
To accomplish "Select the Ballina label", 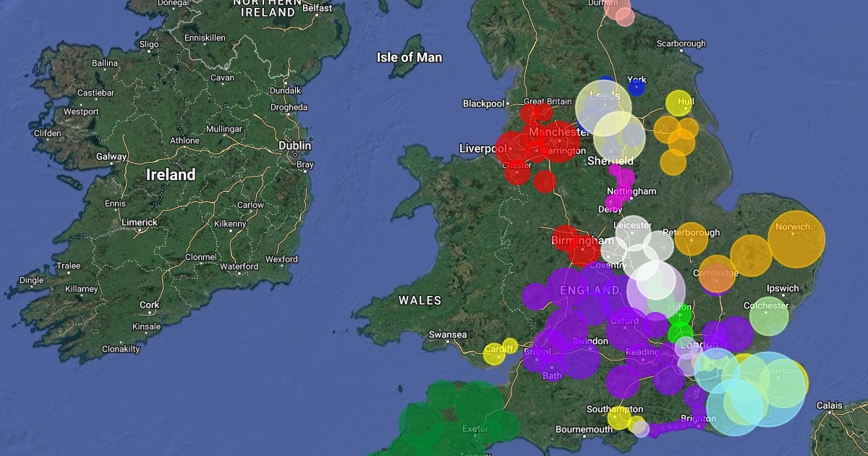I will coord(105,63).
